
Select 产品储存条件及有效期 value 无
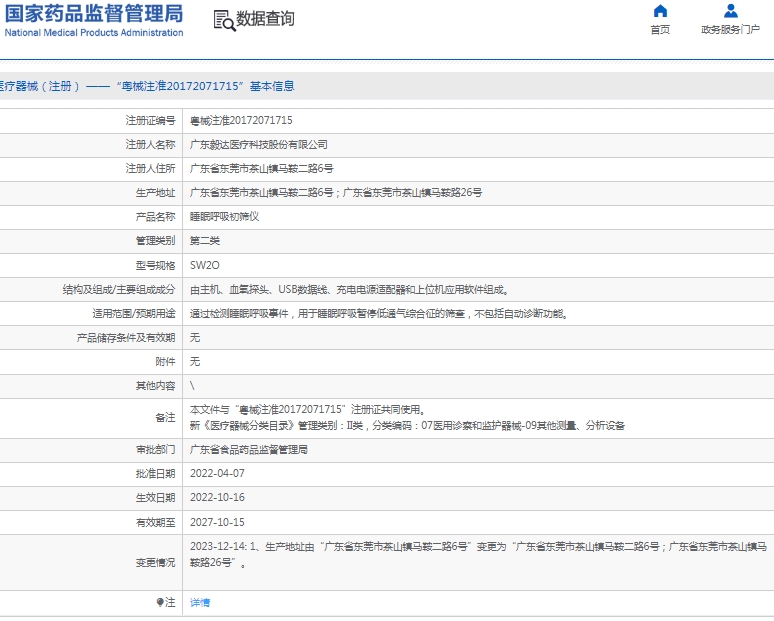(x=195, y=338)
